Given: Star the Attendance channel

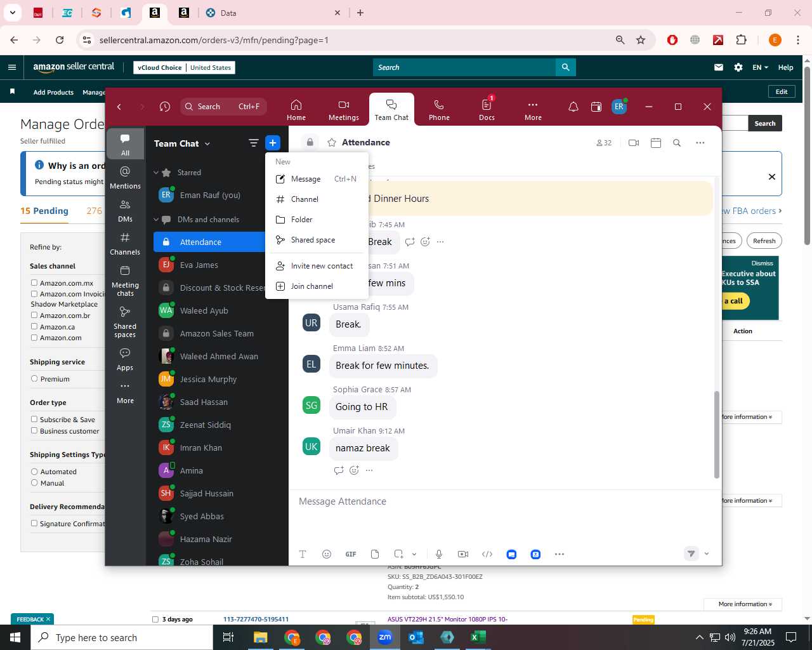Looking at the screenshot, I should (x=331, y=143).
